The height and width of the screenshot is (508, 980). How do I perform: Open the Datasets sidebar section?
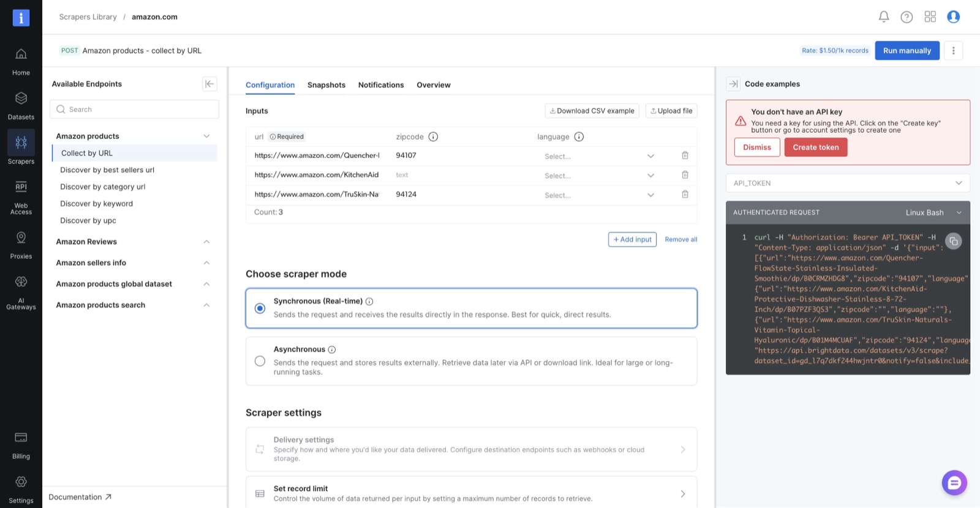(21, 106)
